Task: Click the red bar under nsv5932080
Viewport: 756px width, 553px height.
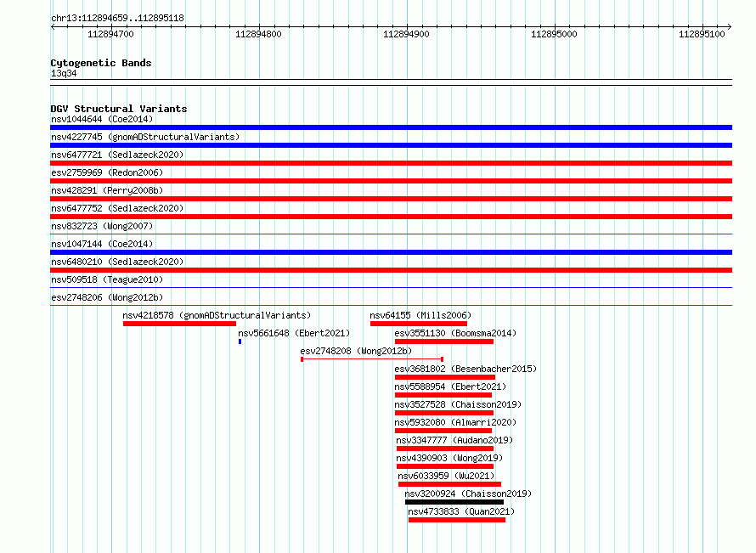Action: [443, 431]
